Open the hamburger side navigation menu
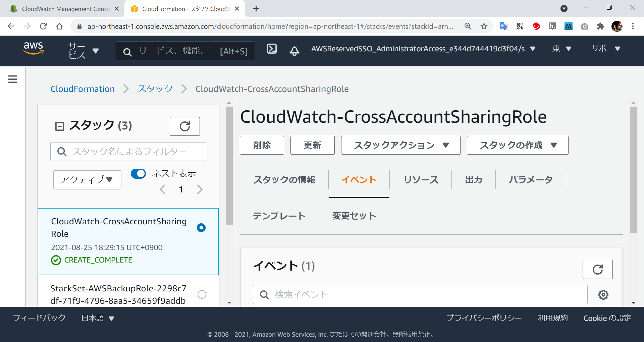 coord(13,79)
